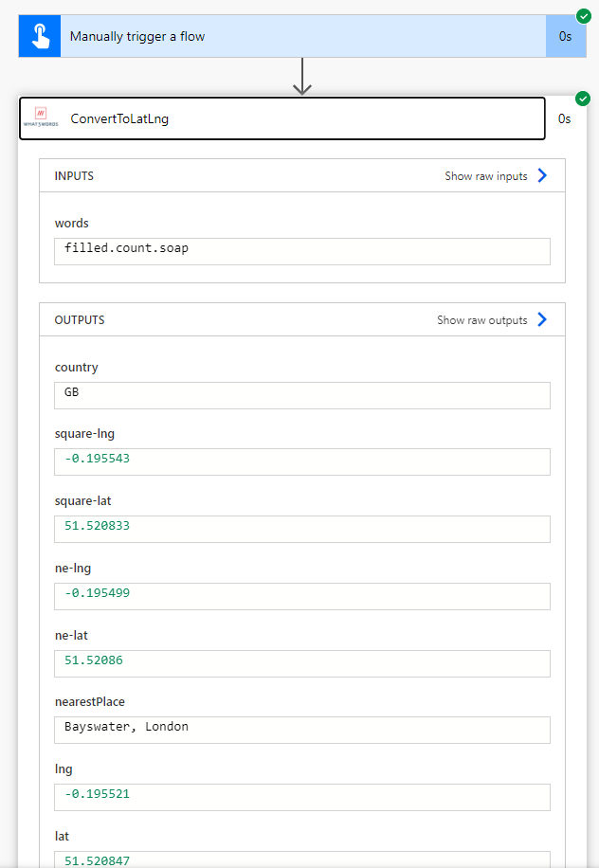This screenshot has width=599, height=868.
Task: Click the manual trigger hand icon
Action: pyautogui.click(x=39, y=36)
